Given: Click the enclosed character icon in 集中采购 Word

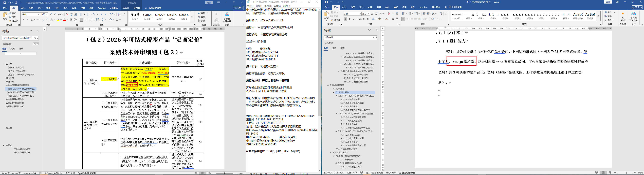Looking at the screenshot, I should pos(75,20).
